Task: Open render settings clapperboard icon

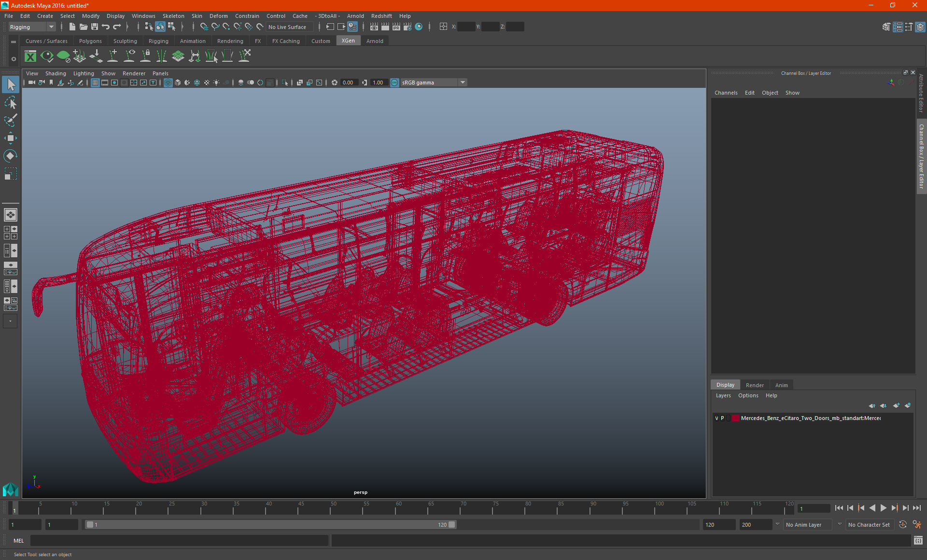Action: pos(407,27)
